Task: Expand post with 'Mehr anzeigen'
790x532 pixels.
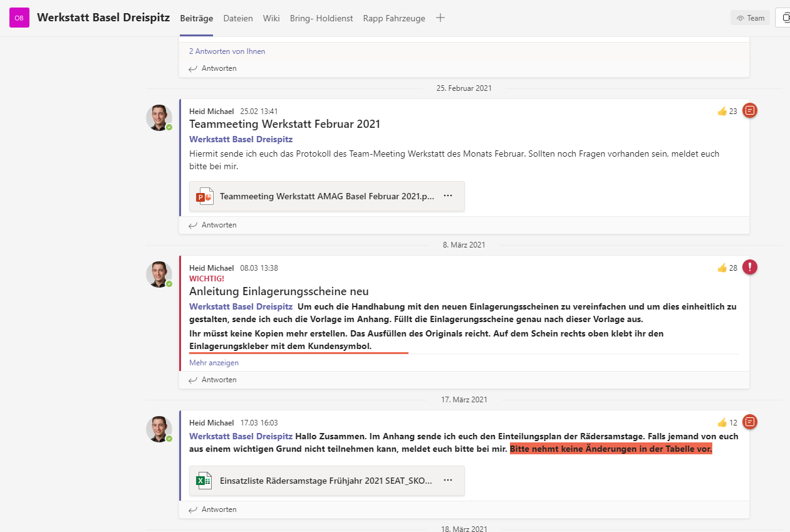Action: [214, 363]
